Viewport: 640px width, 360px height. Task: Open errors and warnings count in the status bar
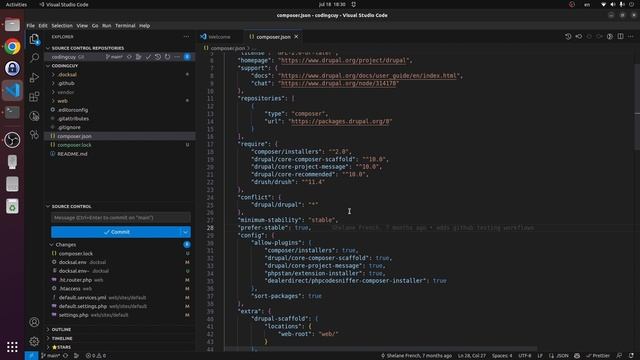(x=96, y=356)
